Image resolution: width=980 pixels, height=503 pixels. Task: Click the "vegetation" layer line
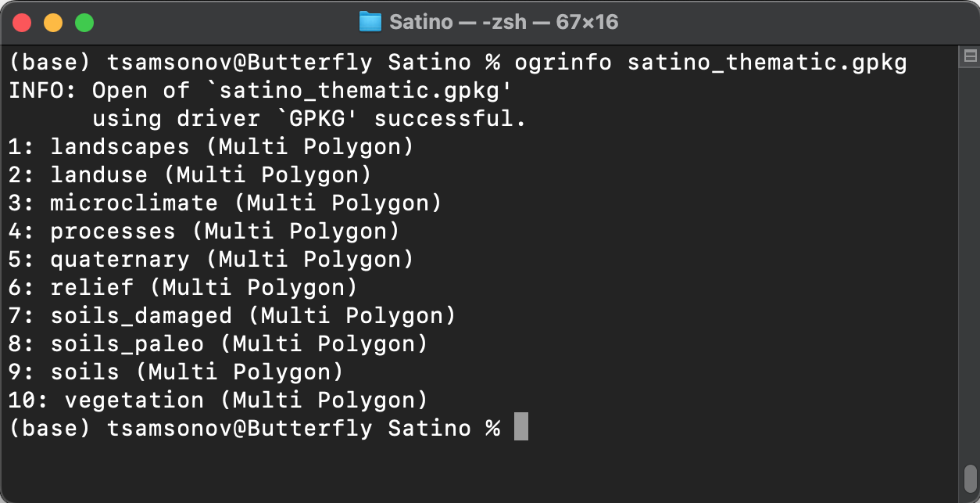pyautogui.click(x=134, y=401)
